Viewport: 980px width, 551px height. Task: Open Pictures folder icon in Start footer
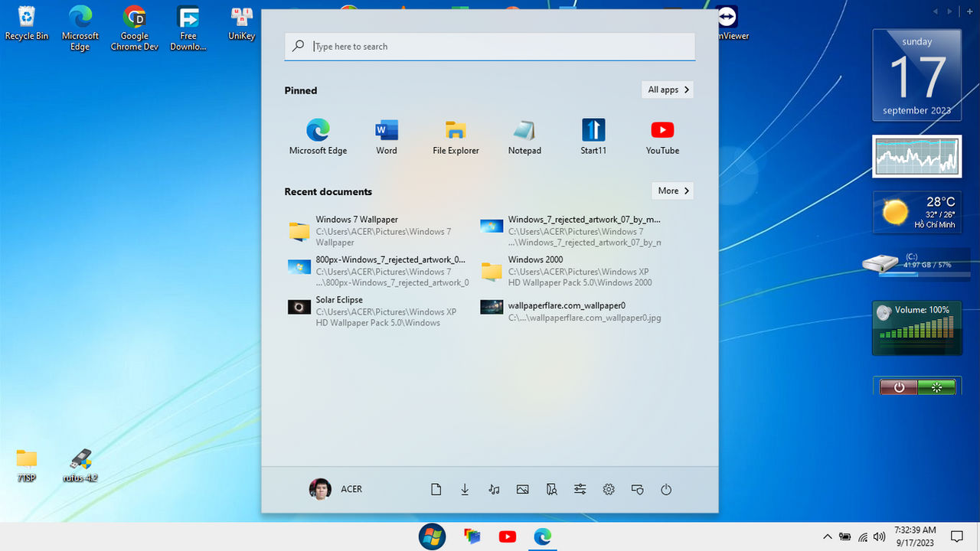523,490
